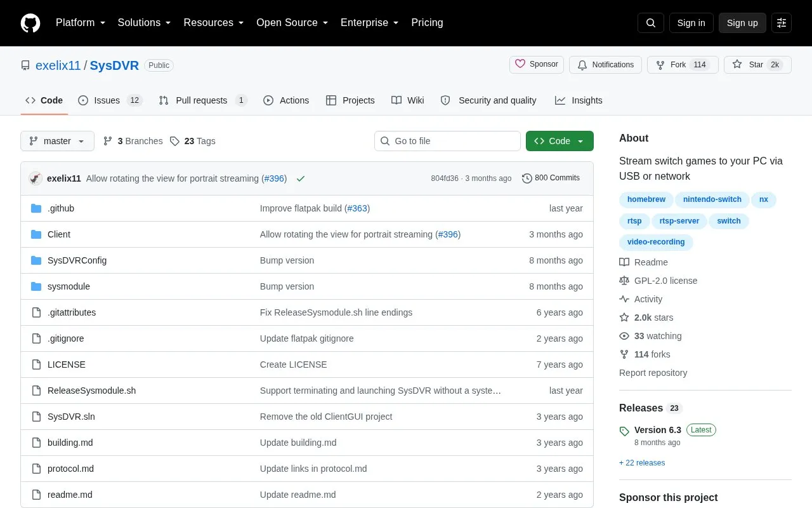812x508 pixels.
Task: Click the Go to file search field
Action: tap(447, 141)
